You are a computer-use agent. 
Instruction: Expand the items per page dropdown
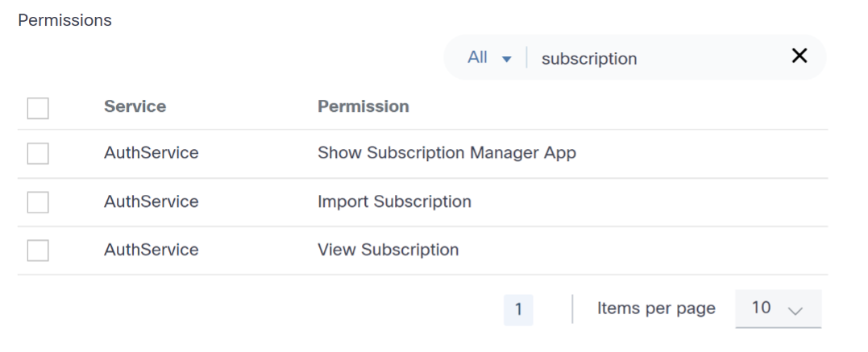tap(778, 309)
